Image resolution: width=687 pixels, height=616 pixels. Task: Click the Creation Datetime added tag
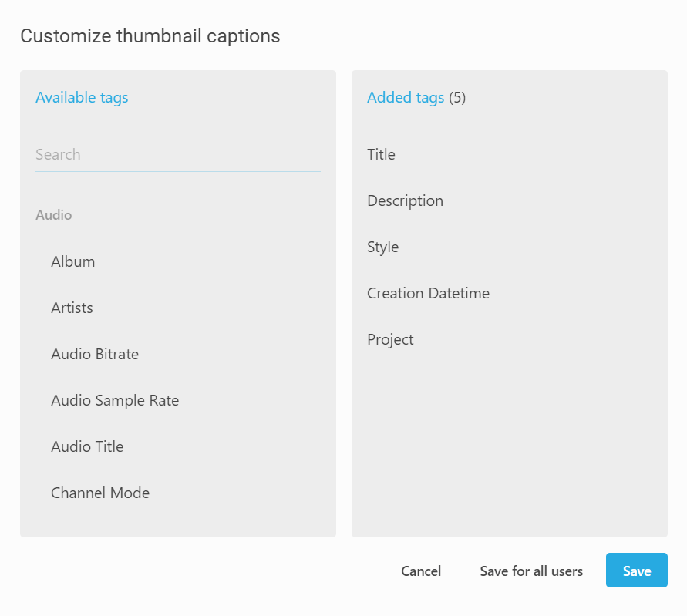[428, 293]
